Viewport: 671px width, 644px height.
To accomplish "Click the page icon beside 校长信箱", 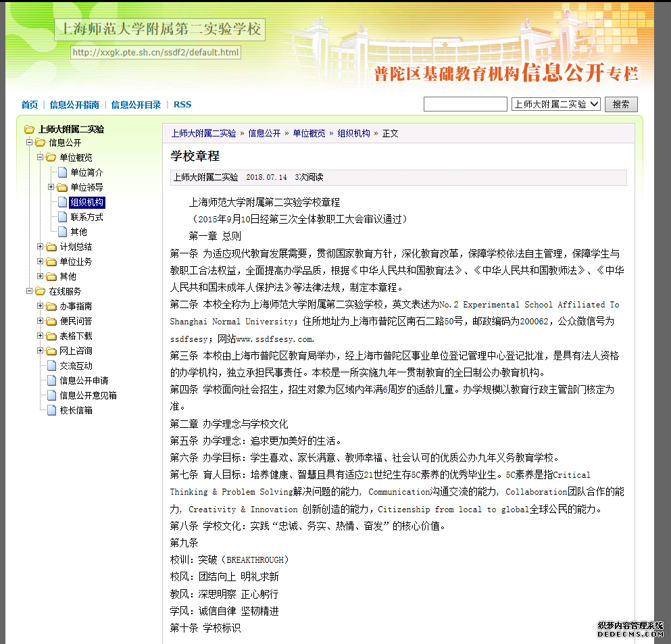I will click(51, 410).
